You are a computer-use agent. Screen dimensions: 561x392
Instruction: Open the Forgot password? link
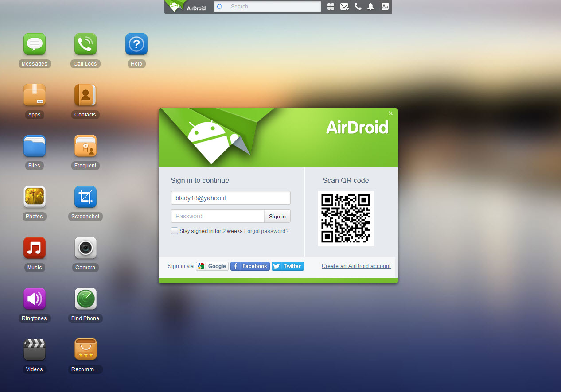click(x=266, y=231)
